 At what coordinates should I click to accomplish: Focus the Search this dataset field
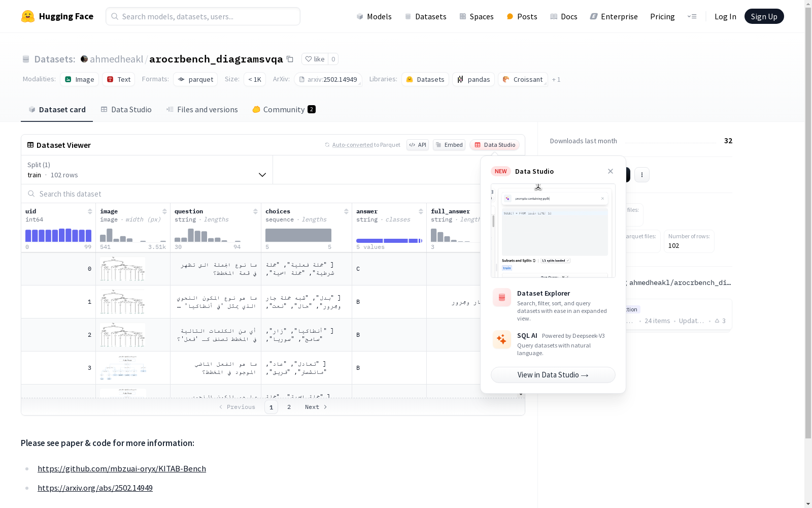[x=273, y=194]
